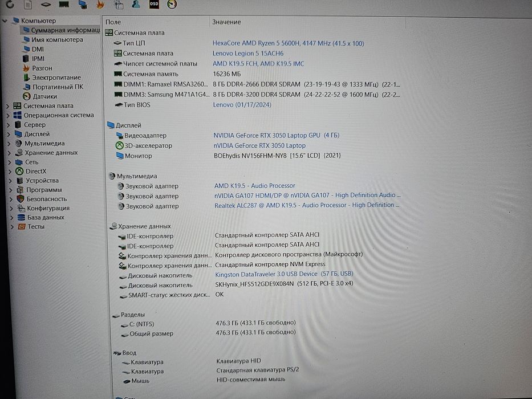Collapse the Компьютер tree node
Screen dimensions: 532x399
(5, 21)
